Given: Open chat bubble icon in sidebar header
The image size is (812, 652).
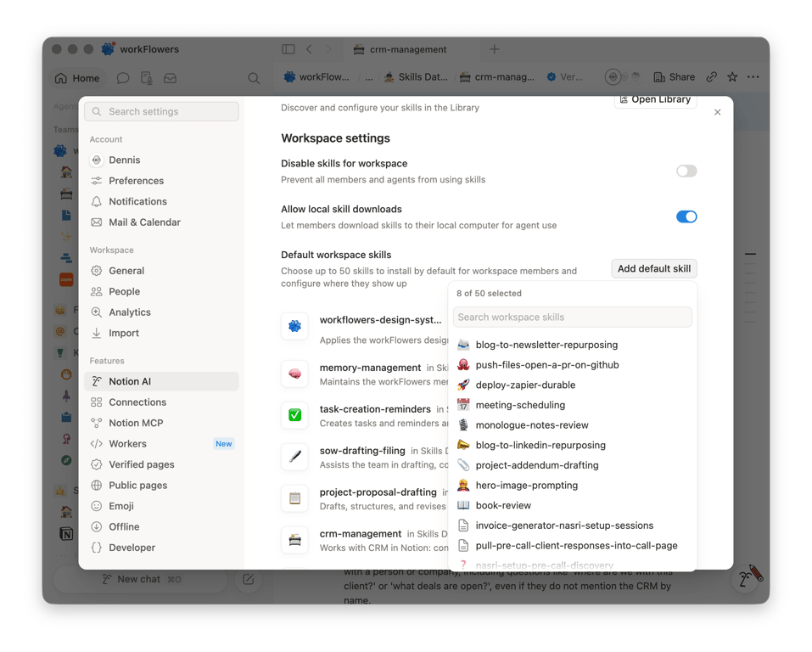Looking at the screenshot, I should tap(123, 78).
